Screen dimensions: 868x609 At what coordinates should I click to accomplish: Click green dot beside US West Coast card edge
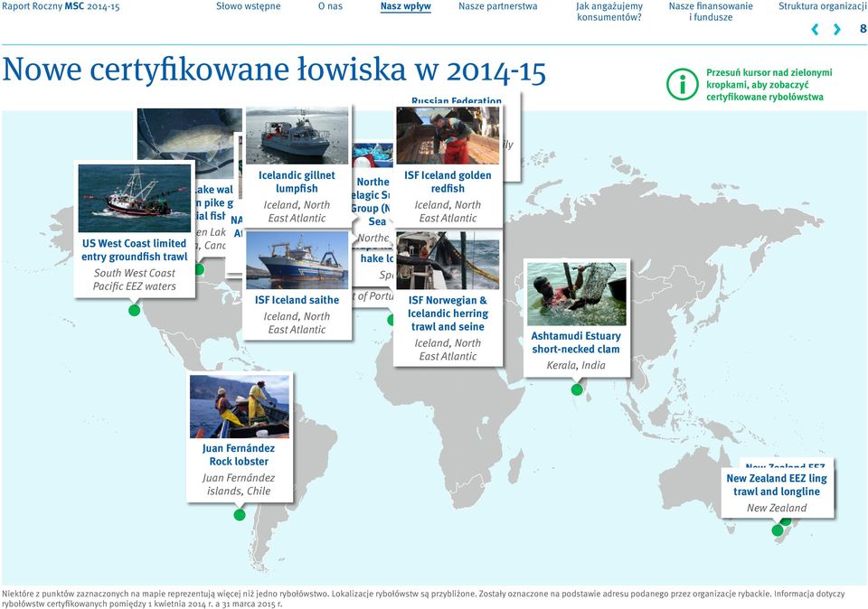click(199, 269)
